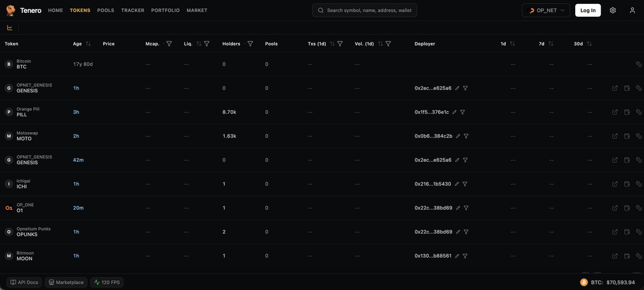
Task: Click the 17y 80d age value
Action: click(x=83, y=64)
